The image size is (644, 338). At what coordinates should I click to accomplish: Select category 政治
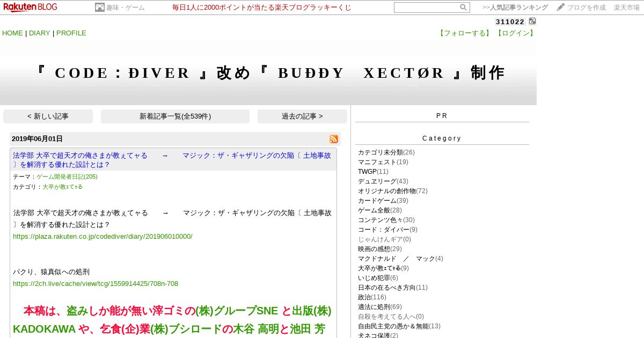(364, 297)
